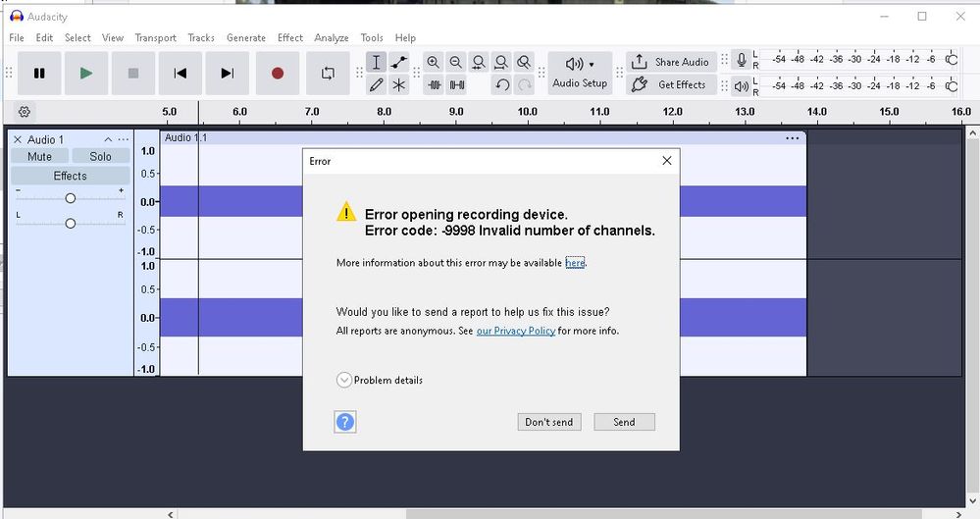Open the File menu
This screenshot has height=519, width=980.
click(17, 37)
